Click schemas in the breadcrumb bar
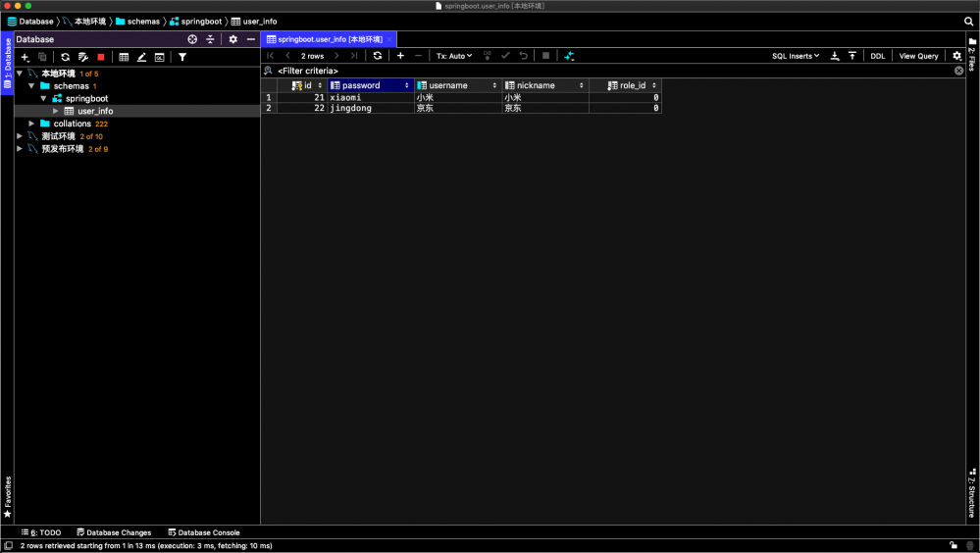Screen dimensions: 980x553 pos(138,22)
